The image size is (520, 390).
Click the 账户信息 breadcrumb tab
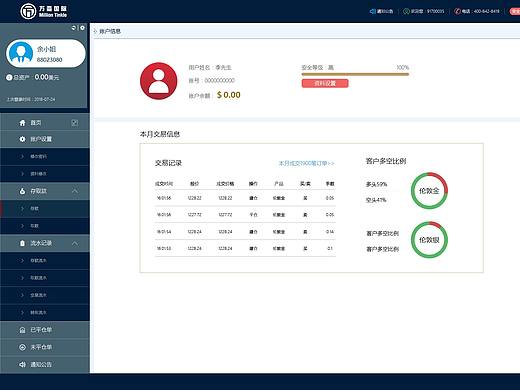point(110,31)
